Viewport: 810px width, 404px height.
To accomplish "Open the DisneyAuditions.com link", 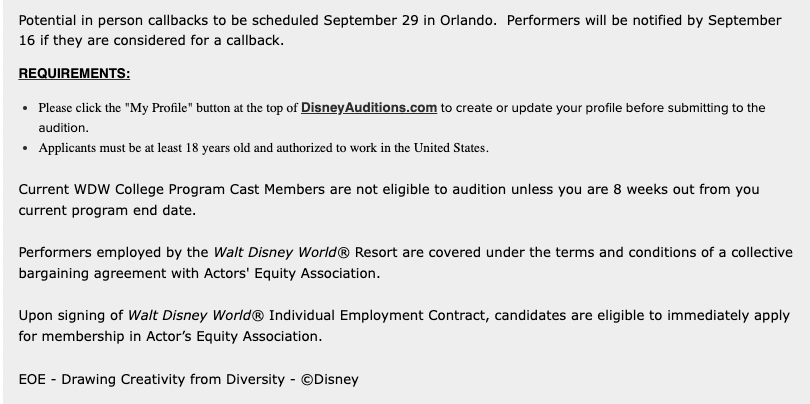I will pyautogui.click(x=369, y=108).
